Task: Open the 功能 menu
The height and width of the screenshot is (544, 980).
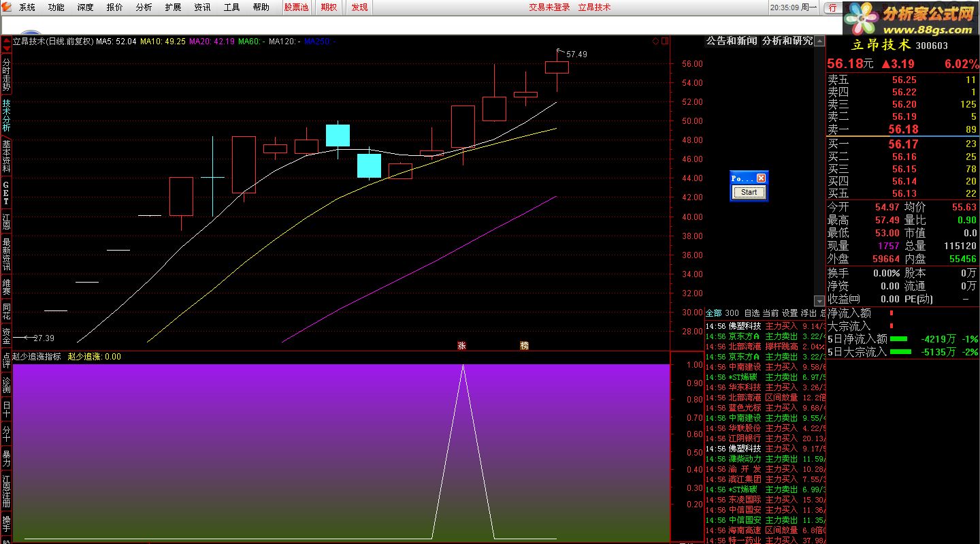Action: pos(56,7)
